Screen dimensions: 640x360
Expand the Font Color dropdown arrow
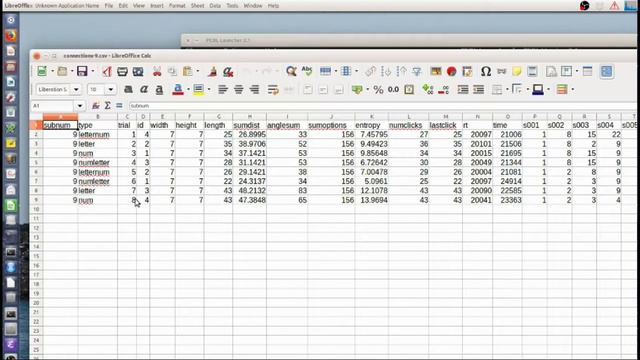tap(188, 89)
